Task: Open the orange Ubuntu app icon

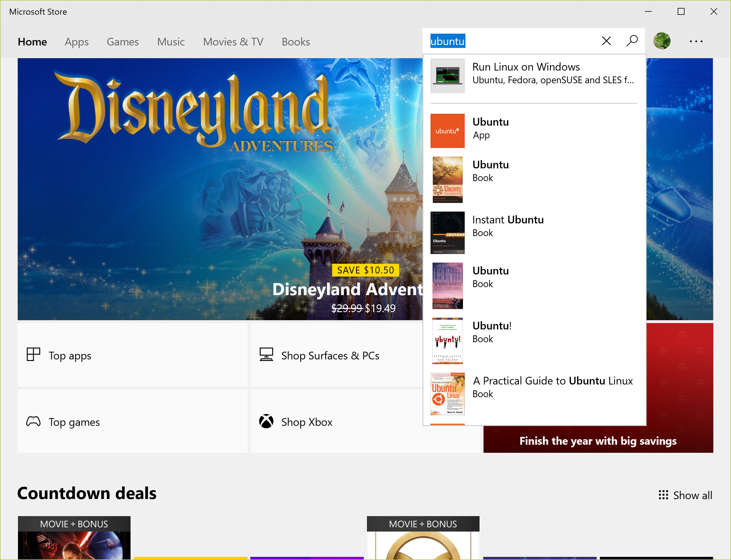Action: pyautogui.click(x=447, y=131)
